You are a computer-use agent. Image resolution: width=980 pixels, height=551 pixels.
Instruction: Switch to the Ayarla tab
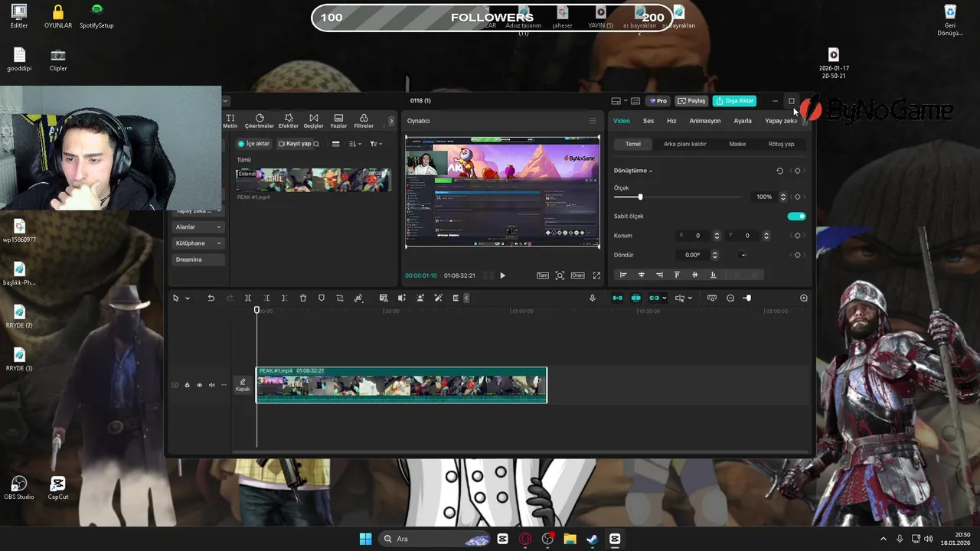743,121
